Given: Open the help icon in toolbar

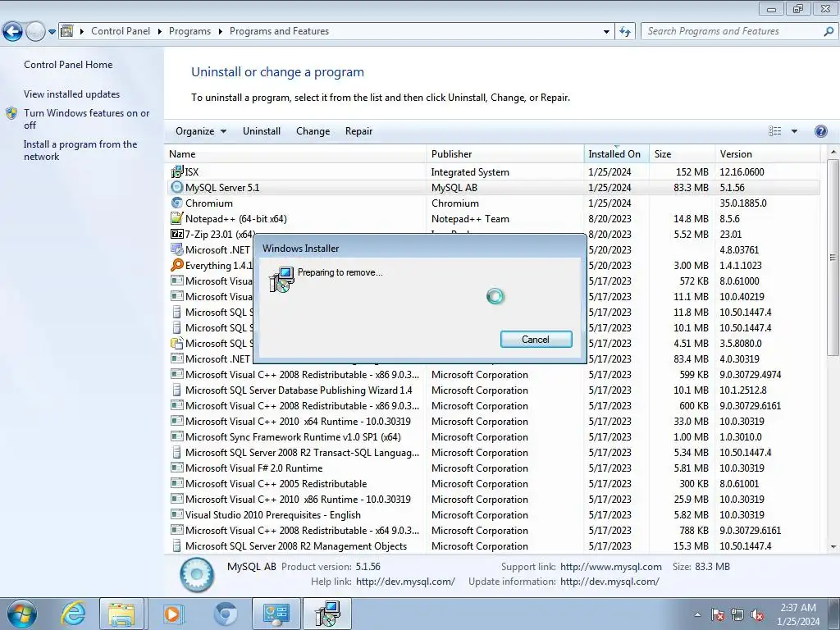Looking at the screenshot, I should 820,131.
